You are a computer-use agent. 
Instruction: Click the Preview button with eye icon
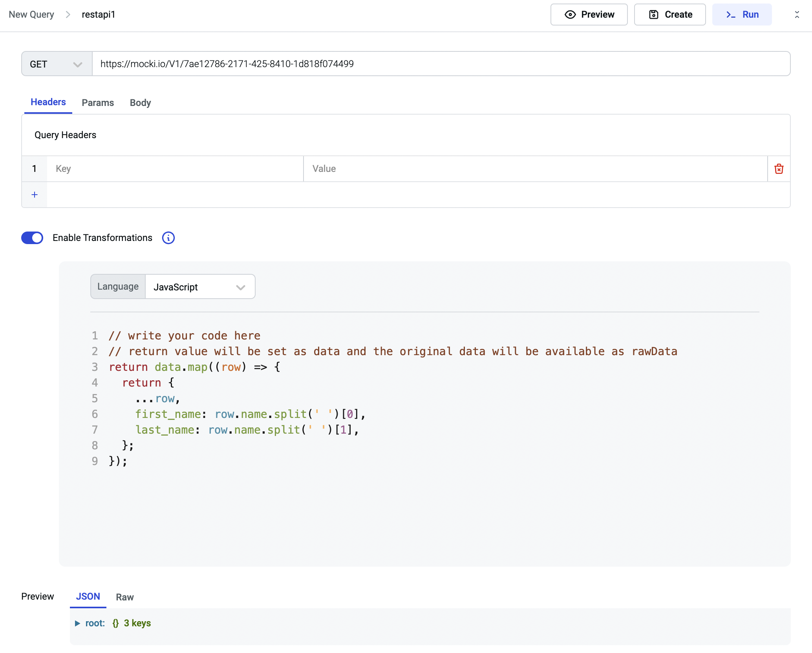point(589,15)
